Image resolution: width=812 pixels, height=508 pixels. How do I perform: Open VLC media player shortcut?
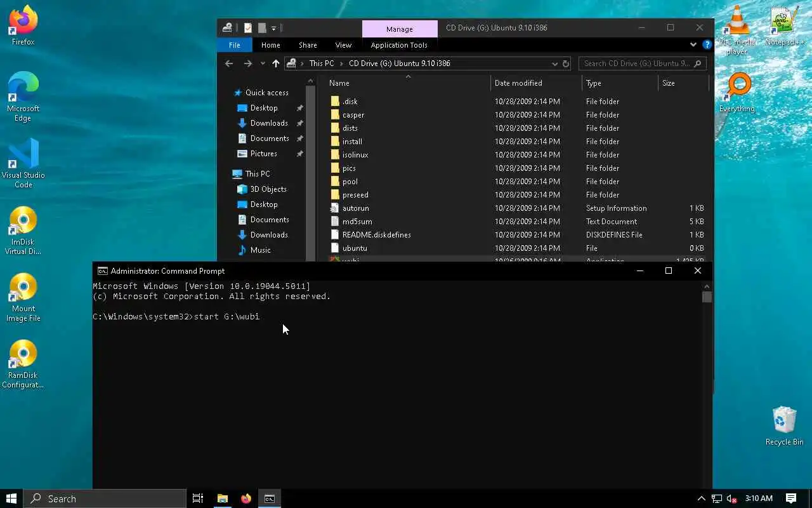click(x=737, y=30)
